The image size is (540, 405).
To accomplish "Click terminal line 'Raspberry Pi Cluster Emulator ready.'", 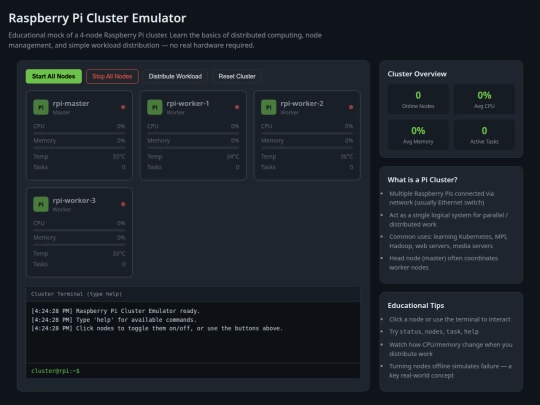I will [x=115, y=311].
